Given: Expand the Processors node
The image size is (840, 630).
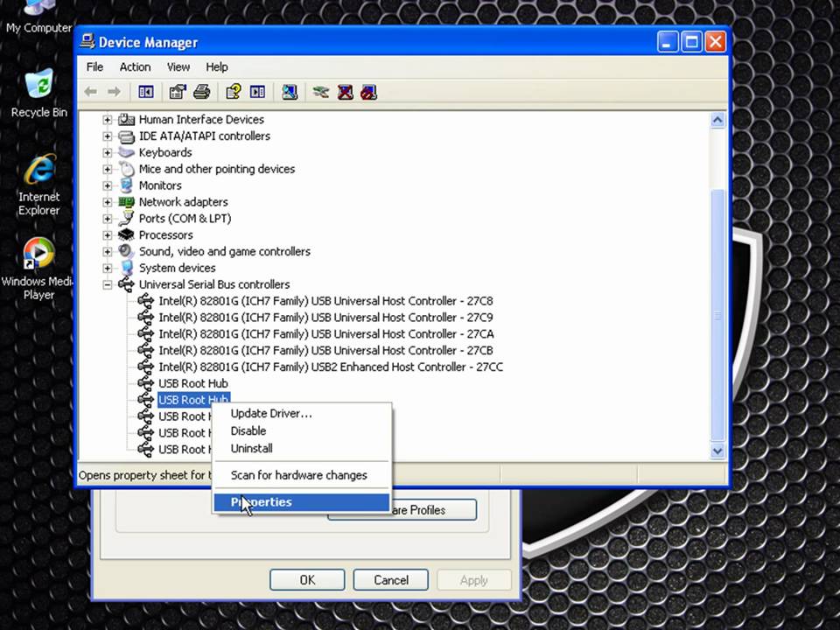Looking at the screenshot, I should coord(108,235).
